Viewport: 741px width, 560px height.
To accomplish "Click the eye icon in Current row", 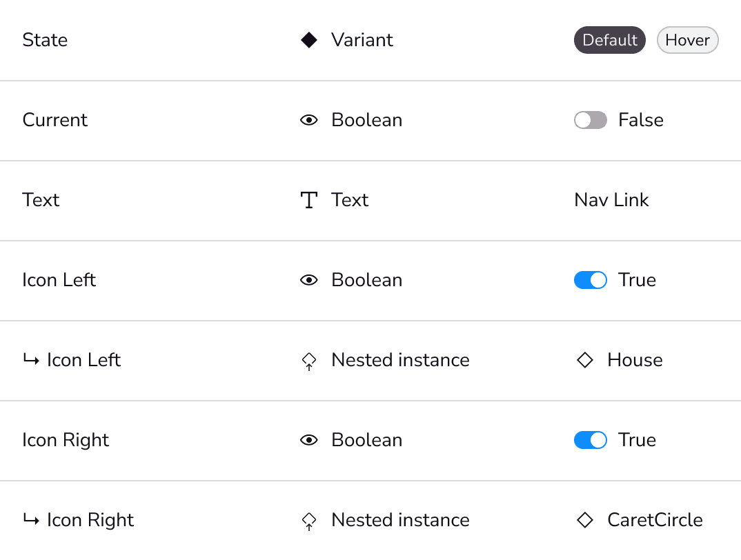I will pos(309,120).
